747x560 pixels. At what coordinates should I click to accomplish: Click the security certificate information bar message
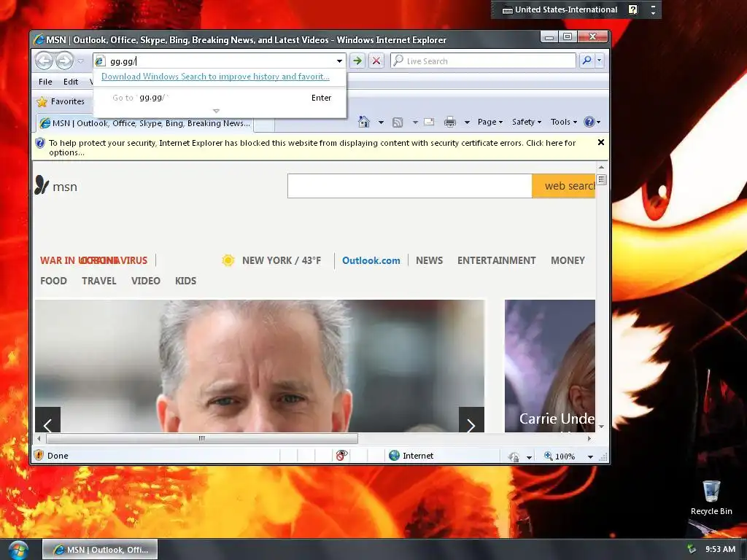pyautogui.click(x=312, y=147)
